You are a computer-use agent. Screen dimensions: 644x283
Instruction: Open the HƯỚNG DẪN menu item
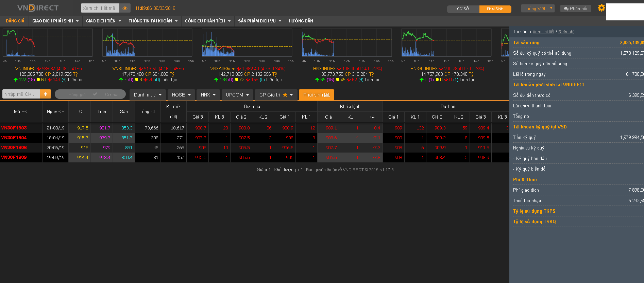pos(301,21)
